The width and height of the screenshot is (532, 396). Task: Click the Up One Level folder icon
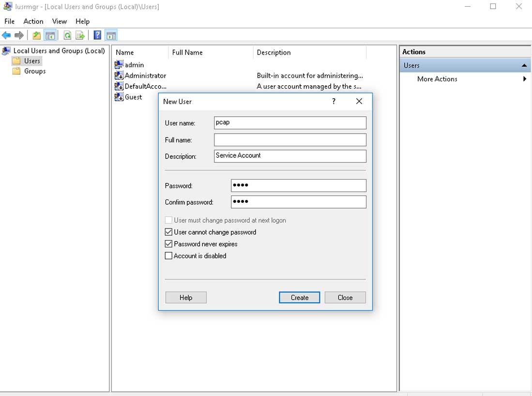[x=37, y=35]
